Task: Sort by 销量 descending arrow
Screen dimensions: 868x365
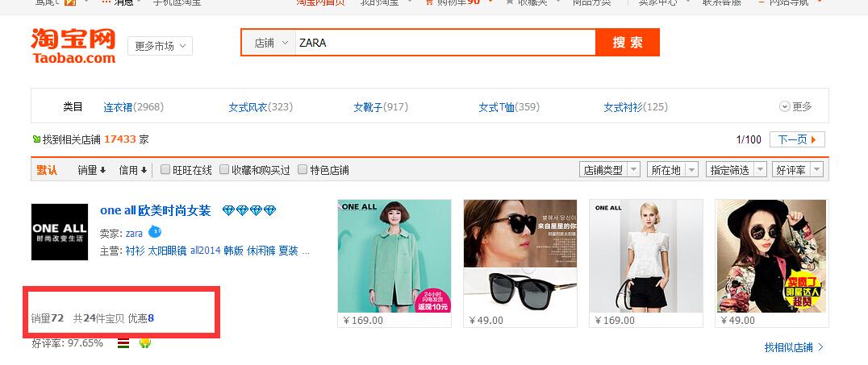Action: [x=102, y=170]
